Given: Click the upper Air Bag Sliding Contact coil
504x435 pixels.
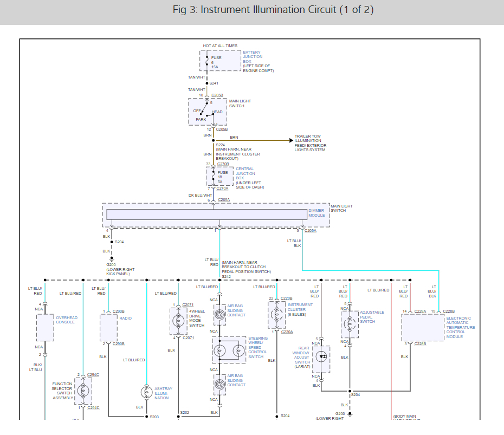Looking at the screenshot, I should point(219,313).
